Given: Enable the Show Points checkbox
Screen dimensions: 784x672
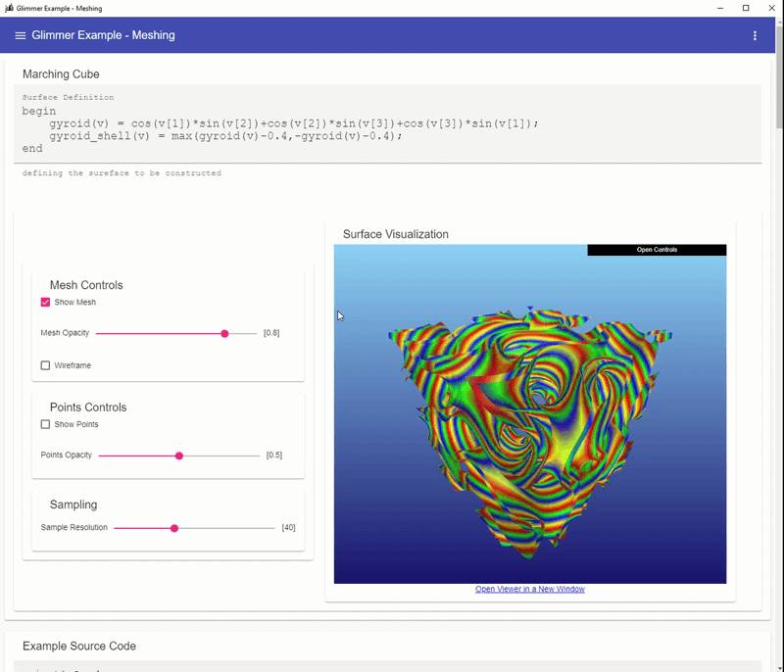Looking at the screenshot, I should [x=45, y=424].
